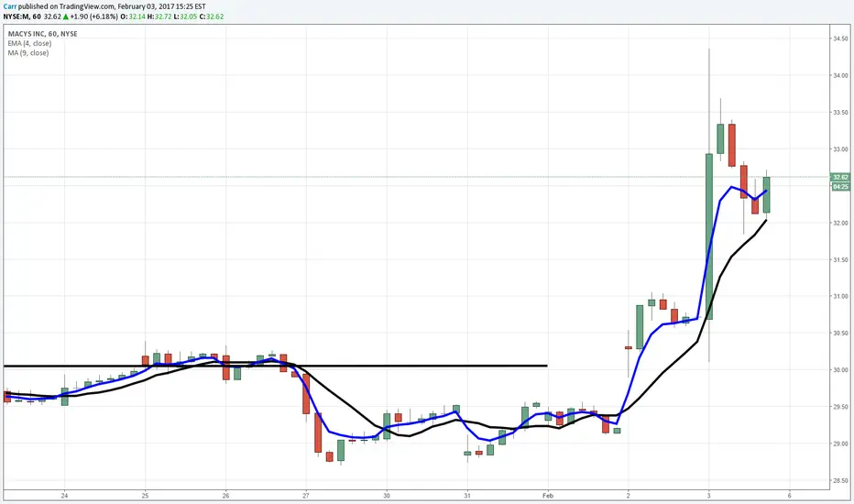
Task: Click the 31.00 price axis label
Action: coord(840,296)
